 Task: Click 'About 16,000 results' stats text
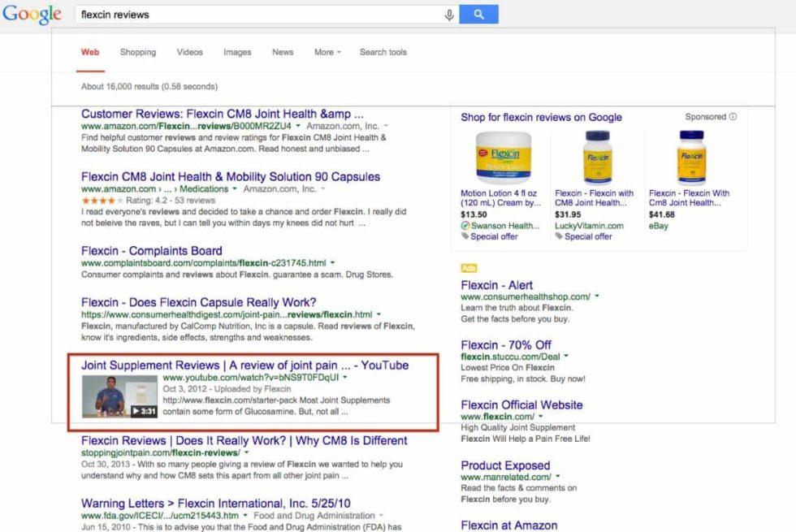point(149,87)
